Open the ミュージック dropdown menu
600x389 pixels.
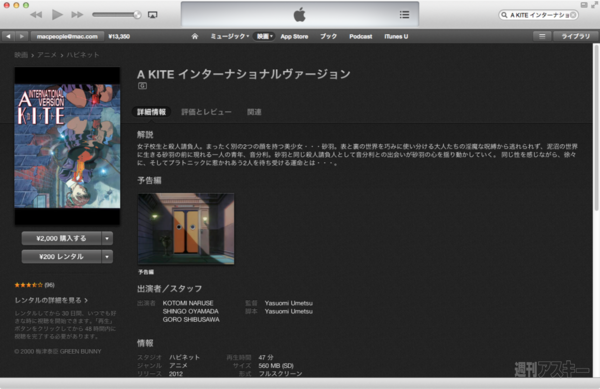pos(230,36)
